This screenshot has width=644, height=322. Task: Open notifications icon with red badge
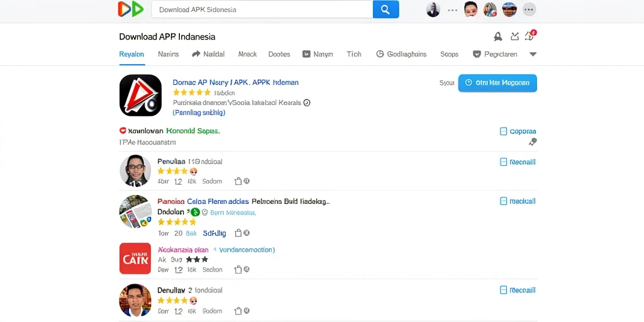click(x=530, y=36)
